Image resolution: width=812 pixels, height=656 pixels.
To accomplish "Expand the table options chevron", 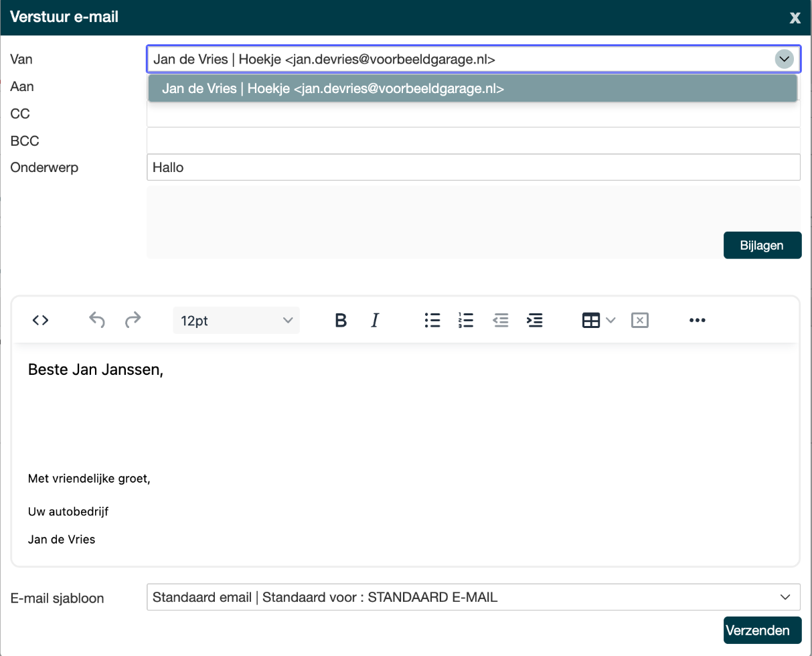I will [611, 321].
